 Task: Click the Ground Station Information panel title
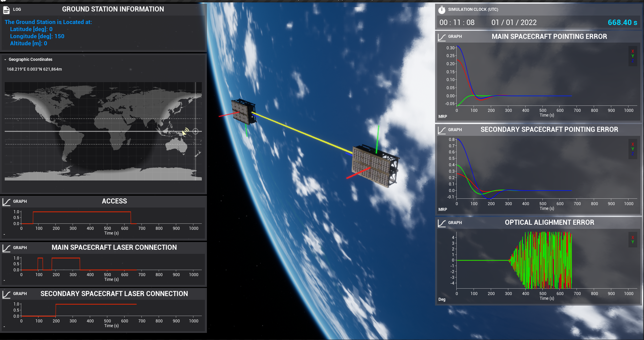point(113,9)
